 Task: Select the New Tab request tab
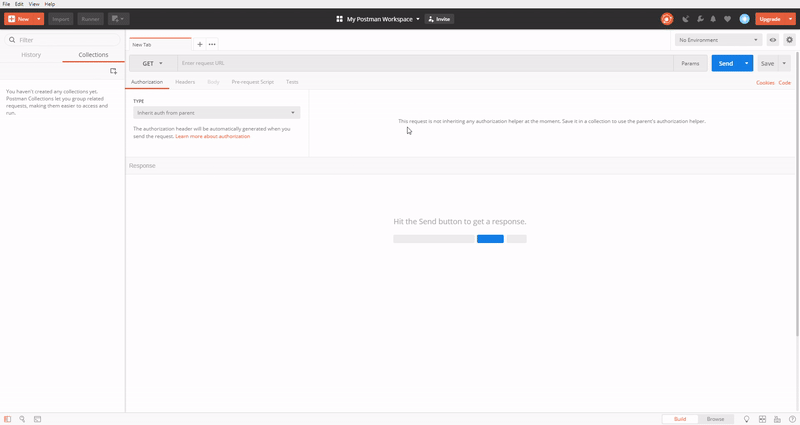pos(160,44)
